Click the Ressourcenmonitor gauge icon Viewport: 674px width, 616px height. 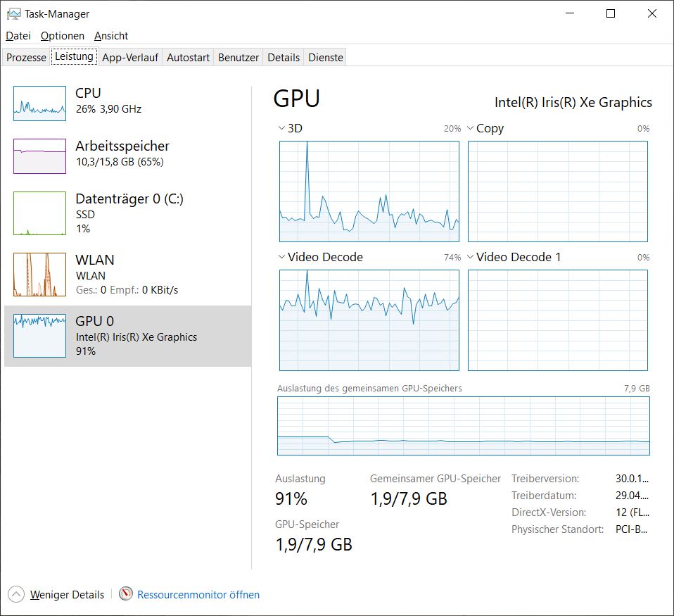126,594
